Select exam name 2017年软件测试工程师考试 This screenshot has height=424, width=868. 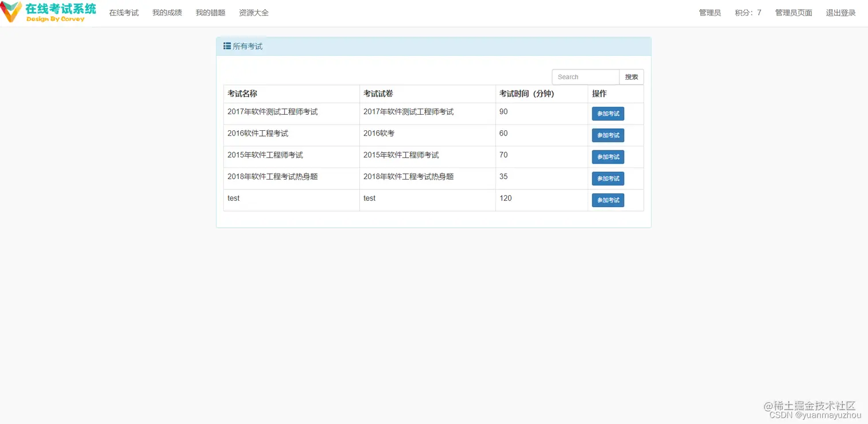(273, 112)
